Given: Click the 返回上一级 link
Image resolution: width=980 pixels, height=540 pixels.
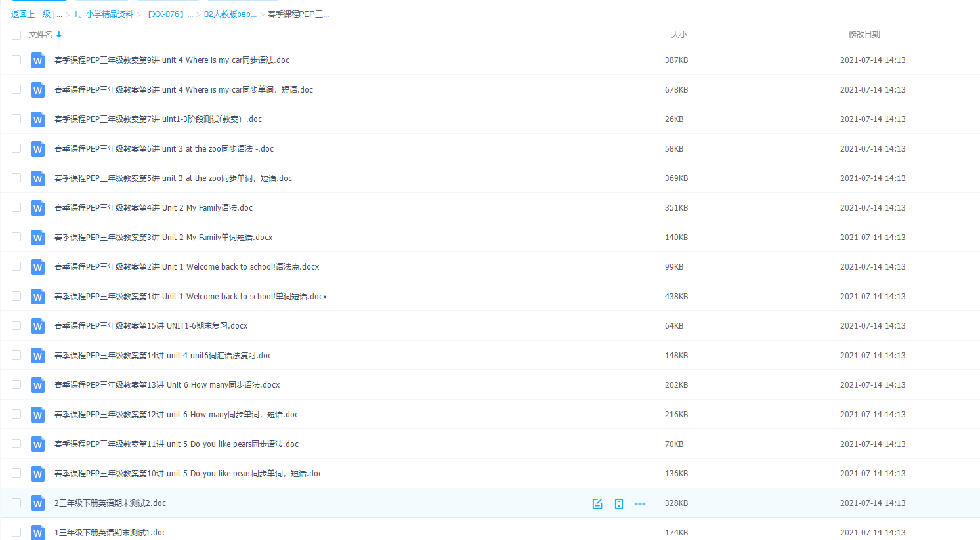Looking at the screenshot, I should coord(30,14).
